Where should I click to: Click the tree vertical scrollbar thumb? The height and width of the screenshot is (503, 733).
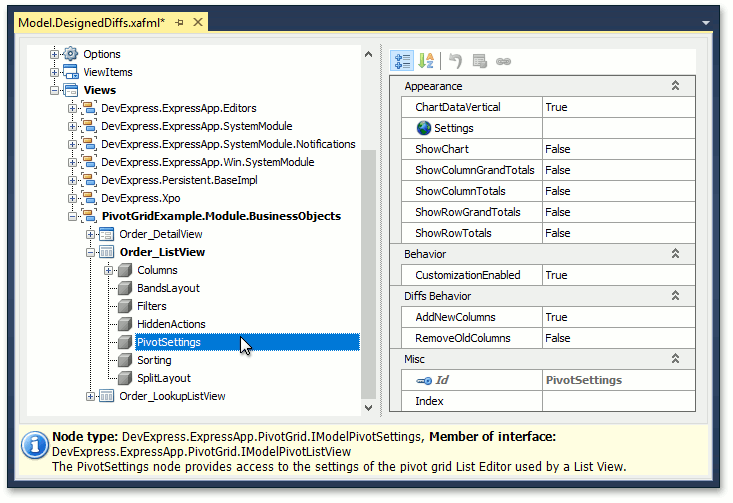tap(368, 274)
